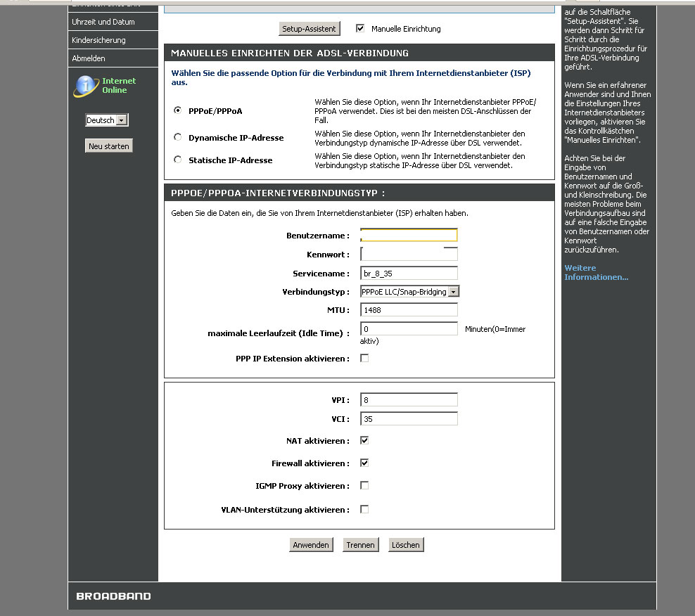
Task: Launch the Setup-Assistent button
Action: pos(310,29)
